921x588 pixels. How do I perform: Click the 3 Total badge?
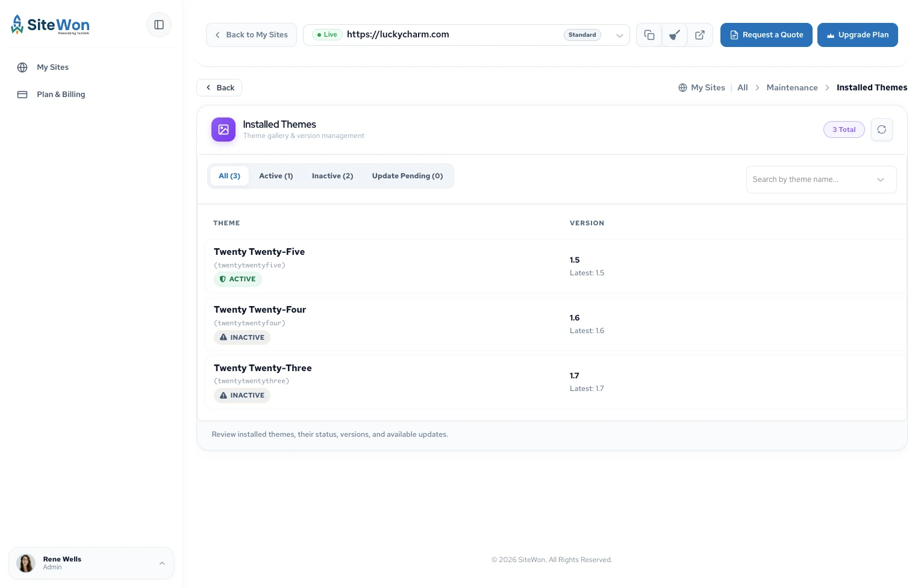844,130
